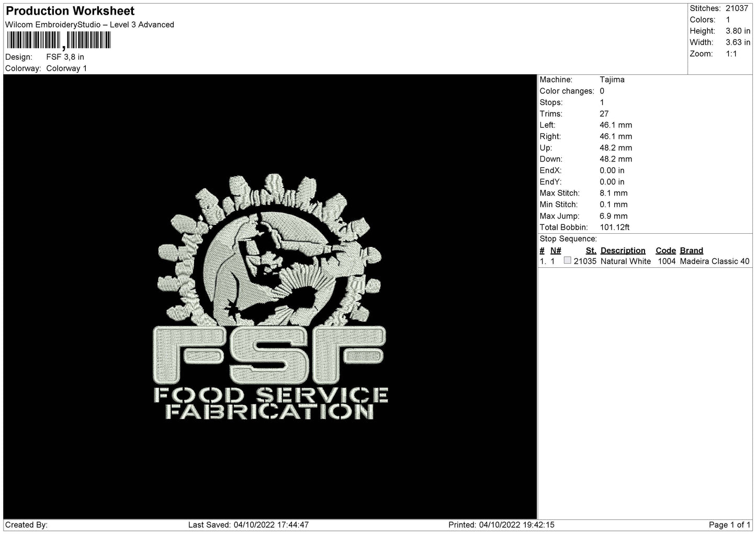Click the FOOD SERVICE embroidered text

coord(271,395)
